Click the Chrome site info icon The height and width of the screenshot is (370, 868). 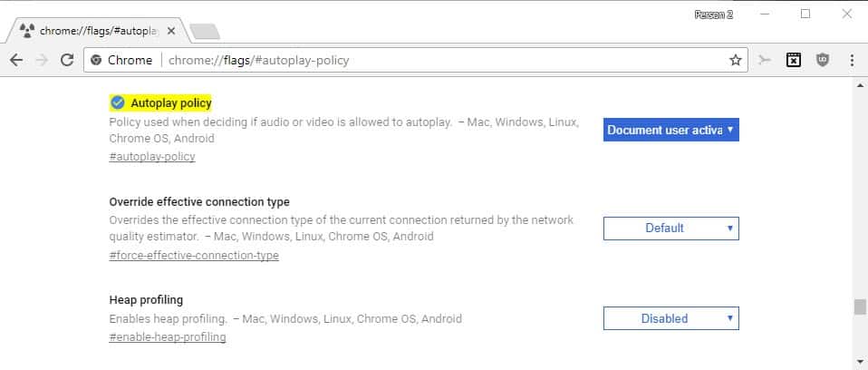click(96, 61)
